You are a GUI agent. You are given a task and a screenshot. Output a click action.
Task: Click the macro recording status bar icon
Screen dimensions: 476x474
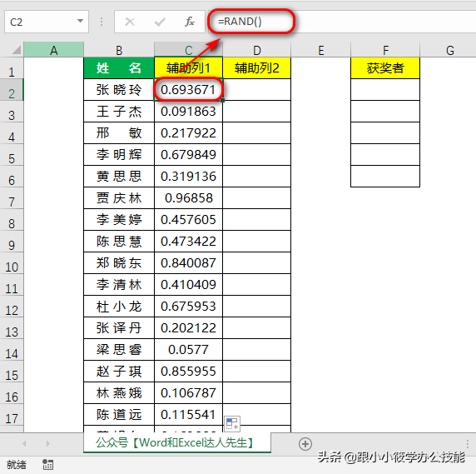coord(47,465)
